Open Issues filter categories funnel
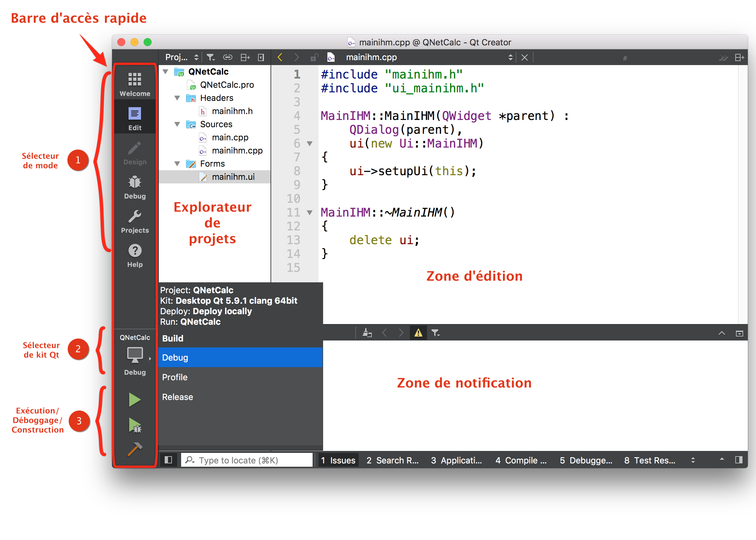This screenshot has height=540, width=756. [x=436, y=333]
